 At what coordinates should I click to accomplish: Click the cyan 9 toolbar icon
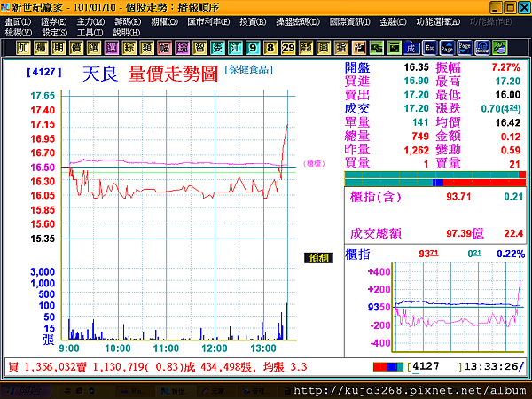[x=253, y=48]
